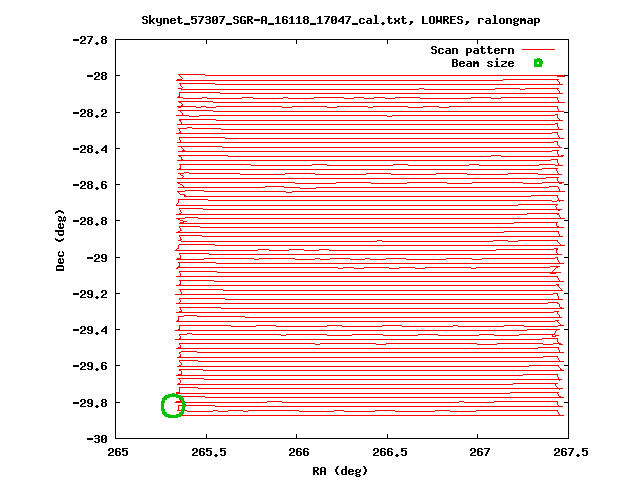Select the Beam size legend label
Image resolution: width=640 pixels, height=480 pixels.
click(x=482, y=63)
